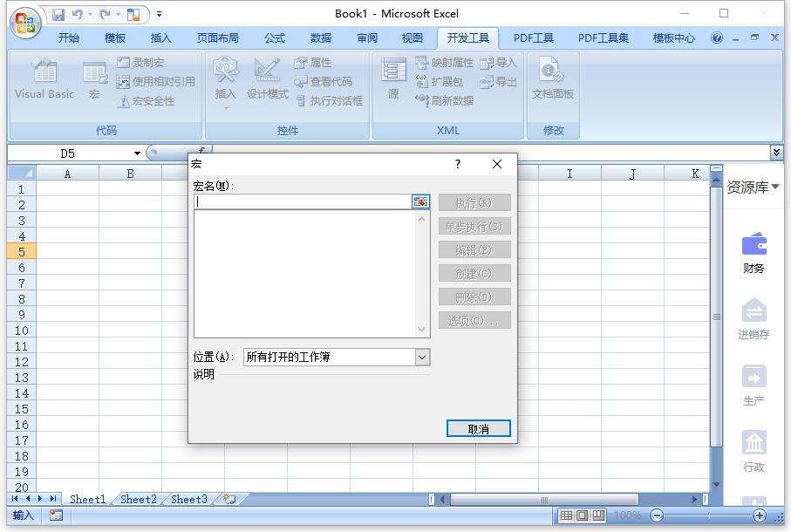
Task: Switch to Page Break Preview in status bar
Action: [x=598, y=515]
